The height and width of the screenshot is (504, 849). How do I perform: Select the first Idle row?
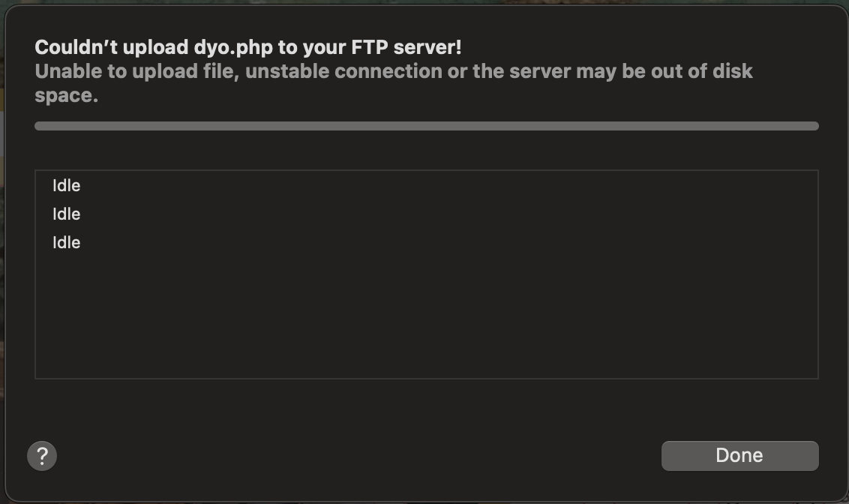67,186
